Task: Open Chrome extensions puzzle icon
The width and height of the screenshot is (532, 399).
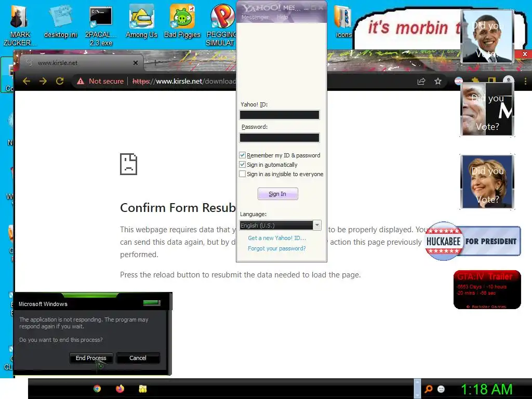Action: 475,81
